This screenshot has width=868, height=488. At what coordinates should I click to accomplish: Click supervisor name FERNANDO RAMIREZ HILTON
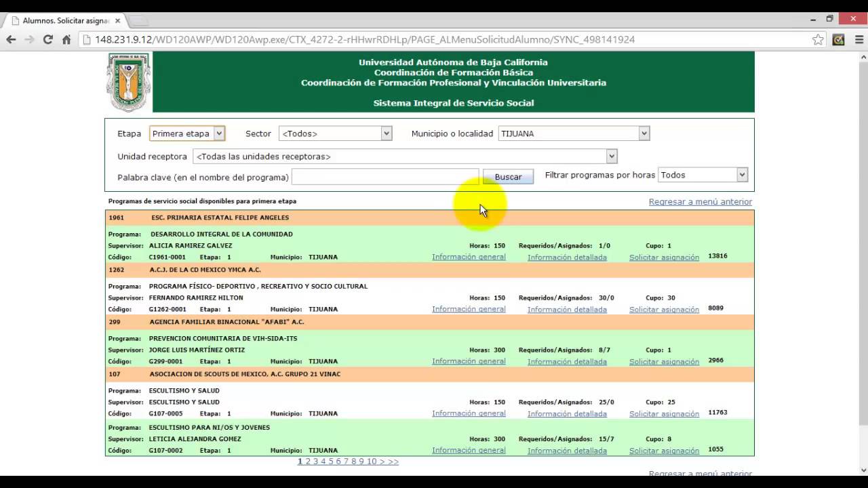coord(196,298)
